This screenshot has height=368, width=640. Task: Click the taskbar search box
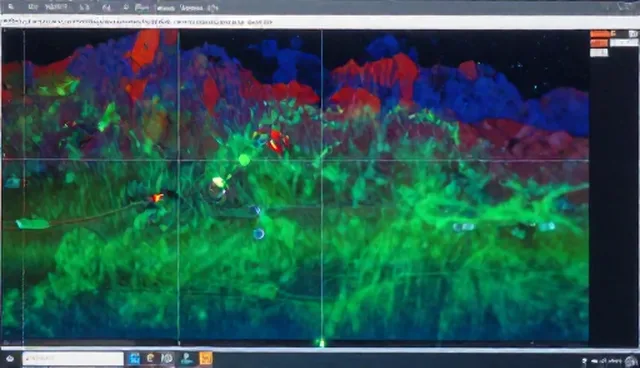click(73, 359)
